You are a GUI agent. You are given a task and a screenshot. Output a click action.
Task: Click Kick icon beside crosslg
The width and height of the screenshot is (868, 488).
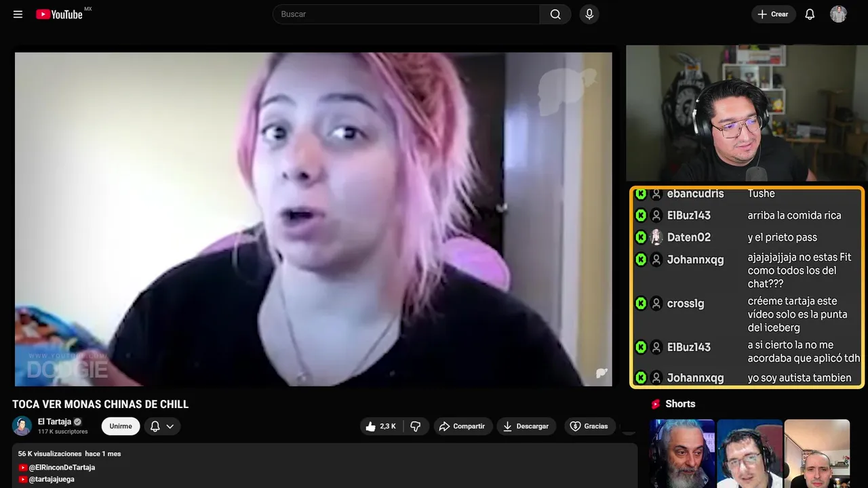click(641, 304)
